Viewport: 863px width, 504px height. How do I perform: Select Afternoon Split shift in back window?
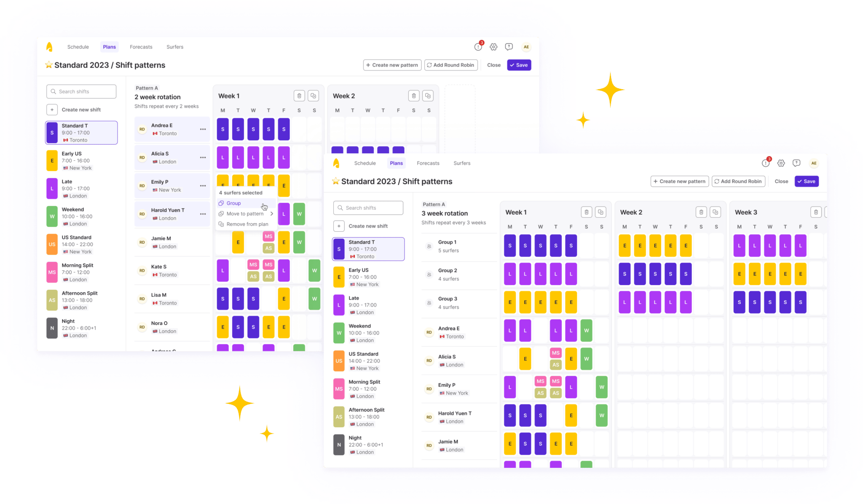pos(81,300)
